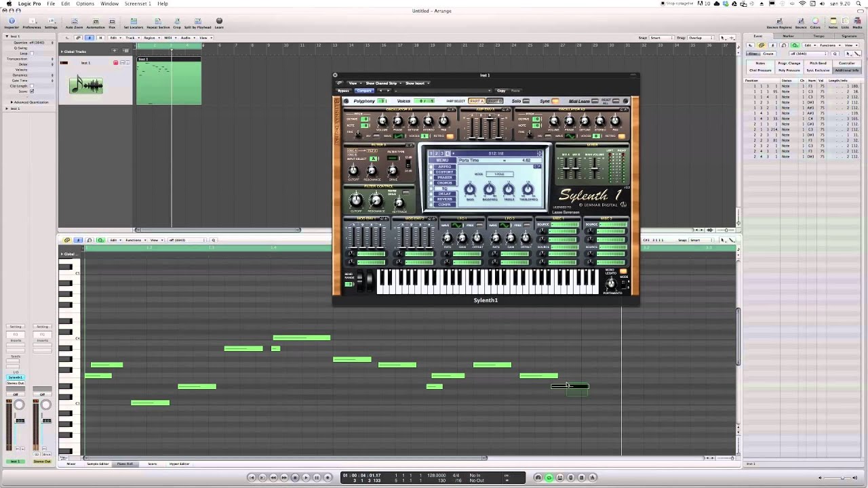Open the Screenset 1 menu
The height and width of the screenshot is (488, 868).
click(x=138, y=3)
